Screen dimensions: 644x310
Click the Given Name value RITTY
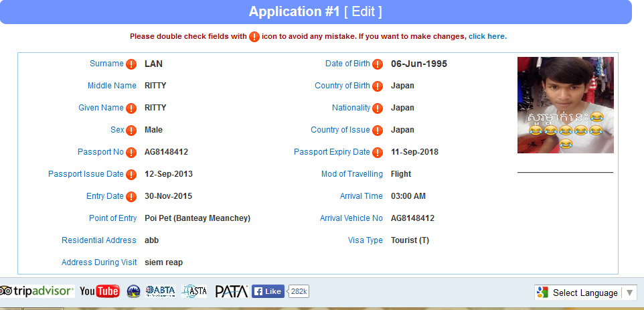[155, 108]
